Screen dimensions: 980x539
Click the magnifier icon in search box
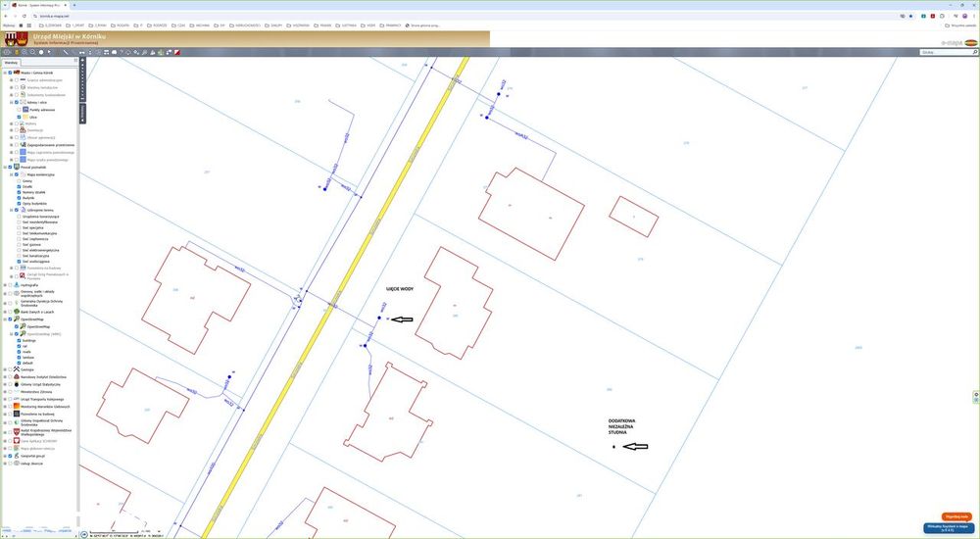point(975,53)
